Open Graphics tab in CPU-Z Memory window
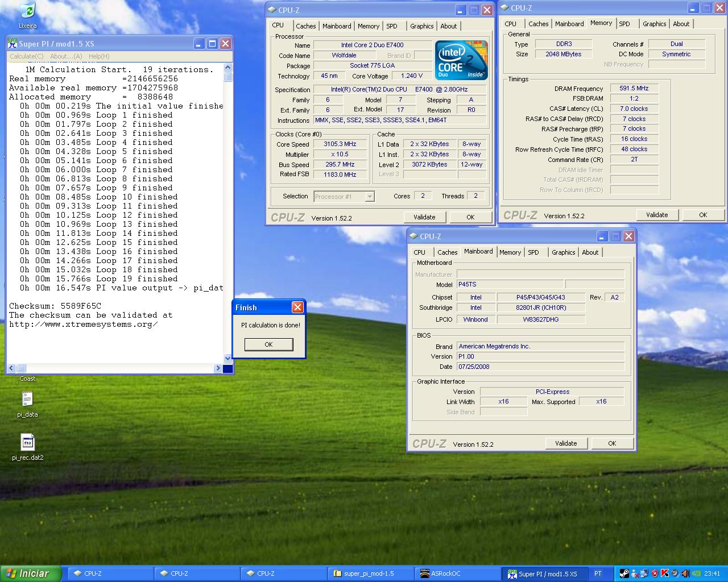Image resolution: width=728 pixels, height=582 pixels. pyautogui.click(x=654, y=24)
